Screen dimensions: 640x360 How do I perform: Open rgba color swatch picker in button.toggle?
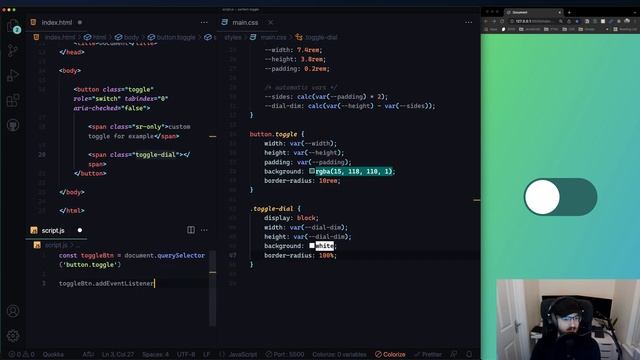coord(312,171)
